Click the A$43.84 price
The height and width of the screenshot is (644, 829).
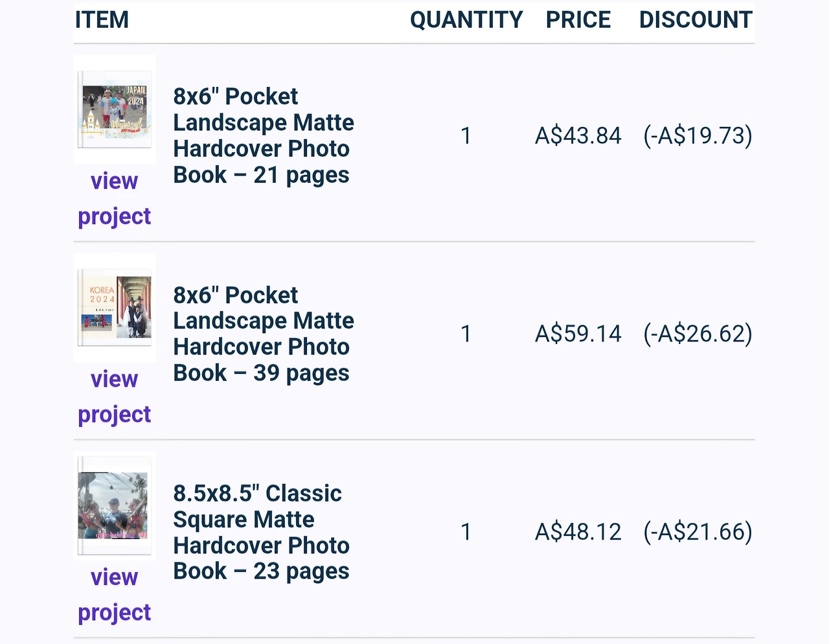pos(578,135)
